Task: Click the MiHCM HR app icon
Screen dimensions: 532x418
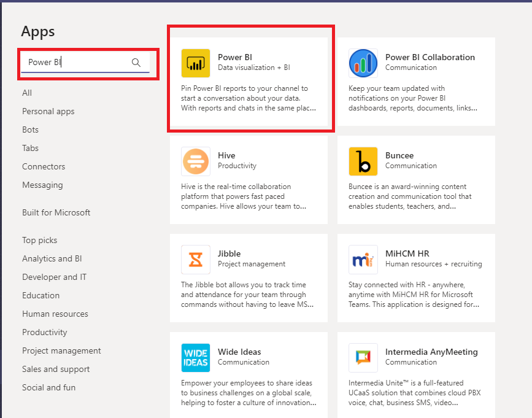Action: (363, 260)
